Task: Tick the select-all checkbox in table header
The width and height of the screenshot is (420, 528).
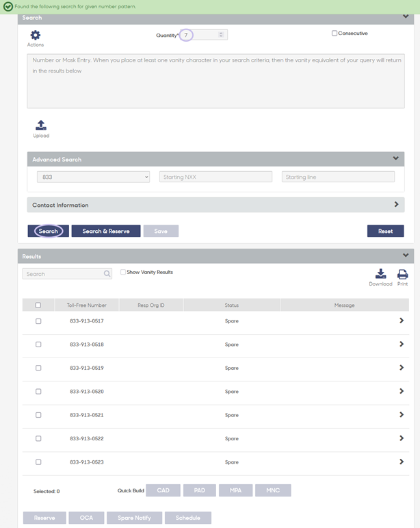Action: click(38, 305)
